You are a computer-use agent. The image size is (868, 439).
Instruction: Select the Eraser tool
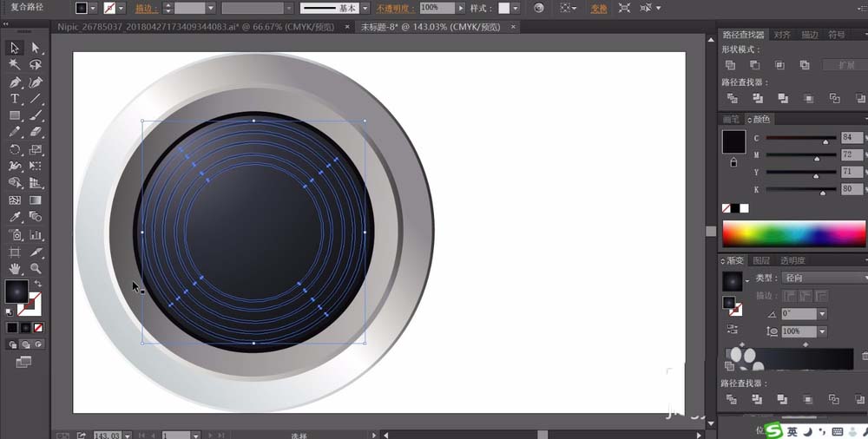(x=36, y=133)
